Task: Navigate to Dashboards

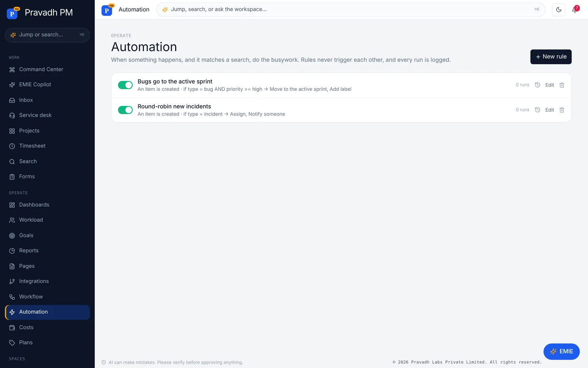Action: click(47, 205)
